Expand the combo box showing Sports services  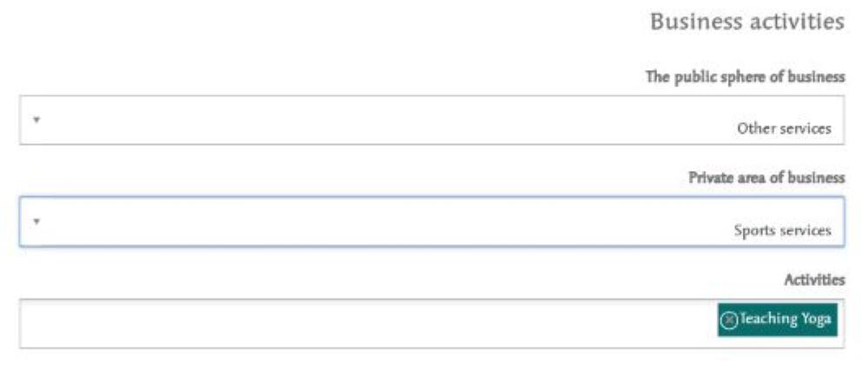pos(431,221)
